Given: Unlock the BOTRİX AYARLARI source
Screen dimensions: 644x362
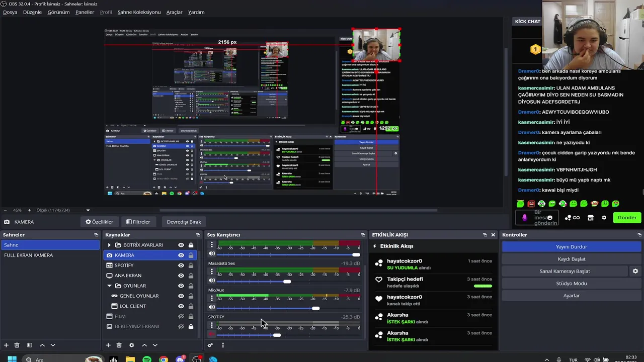Looking at the screenshot, I should 191,245.
